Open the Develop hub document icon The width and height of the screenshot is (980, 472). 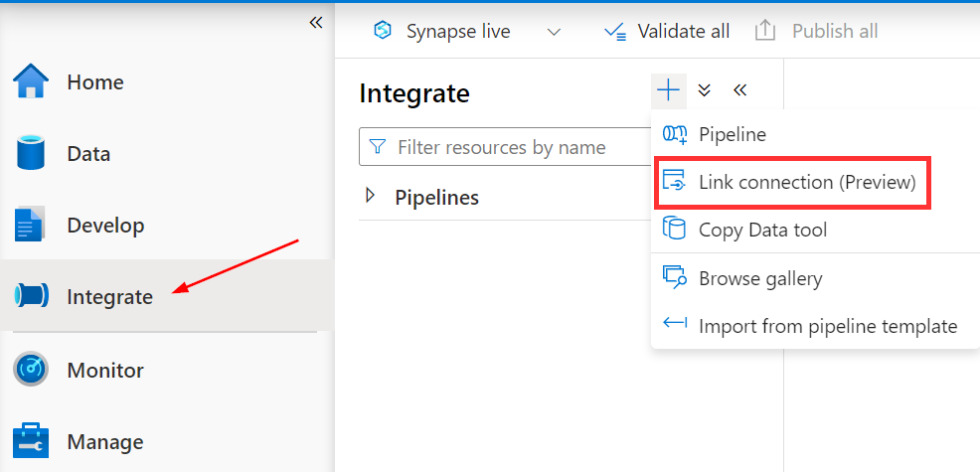(31, 226)
